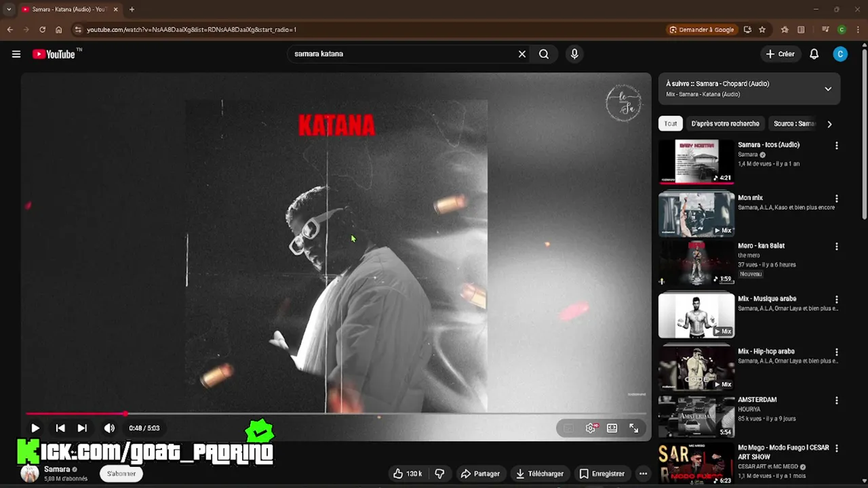Skip to the next video
The width and height of the screenshot is (868, 488).
point(82,428)
